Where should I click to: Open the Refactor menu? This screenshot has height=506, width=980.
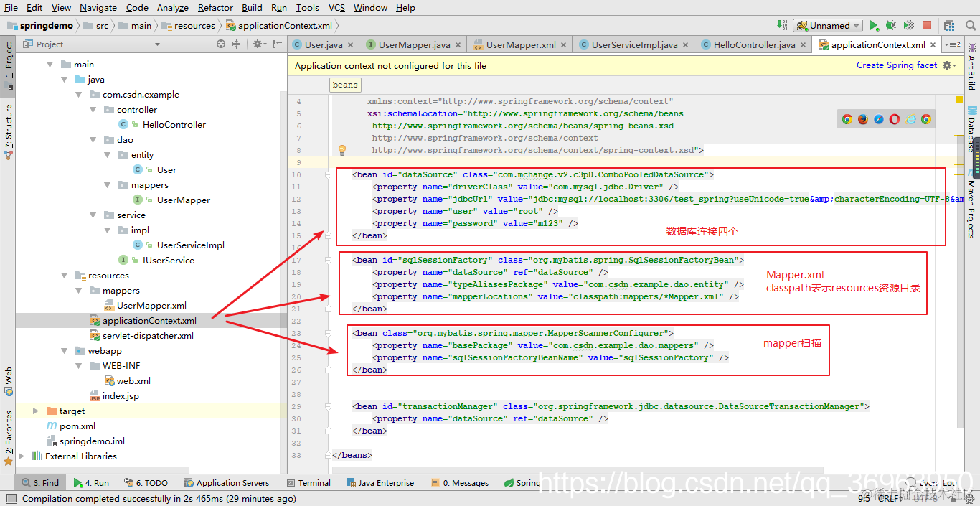pos(215,7)
